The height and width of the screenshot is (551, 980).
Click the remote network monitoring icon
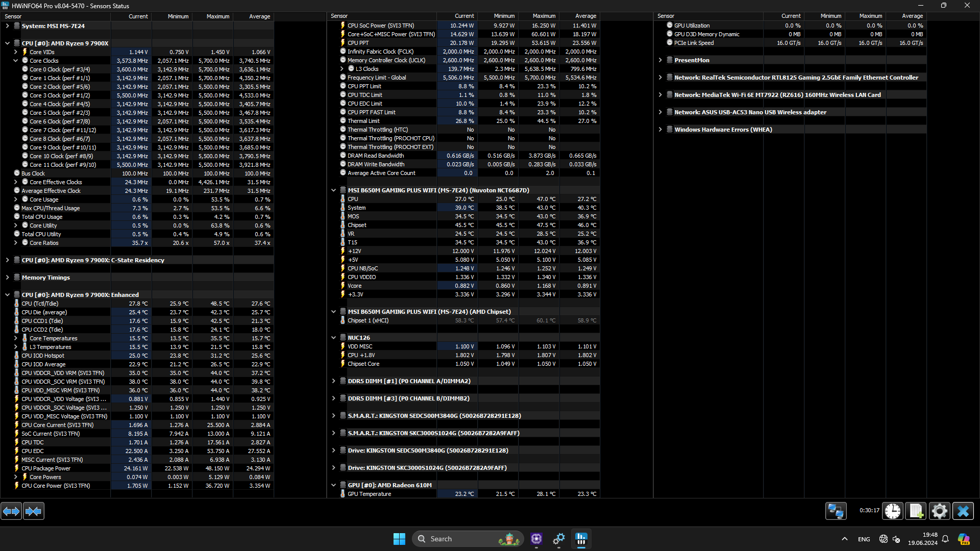coord(836,511)
